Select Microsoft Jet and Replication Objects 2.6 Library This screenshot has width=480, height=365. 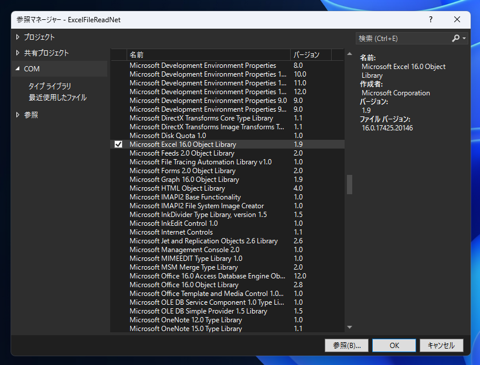pos(227,241)
